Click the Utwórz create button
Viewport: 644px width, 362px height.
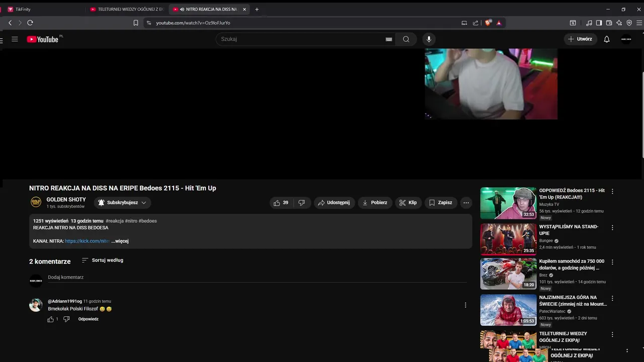580,39
